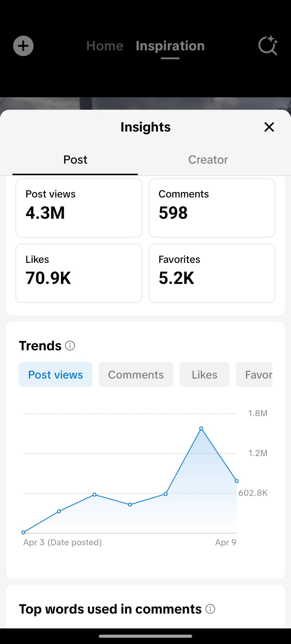The image size is (291, 644).
Task: Tap the plus create icon
Action: (x=23, y=46)
